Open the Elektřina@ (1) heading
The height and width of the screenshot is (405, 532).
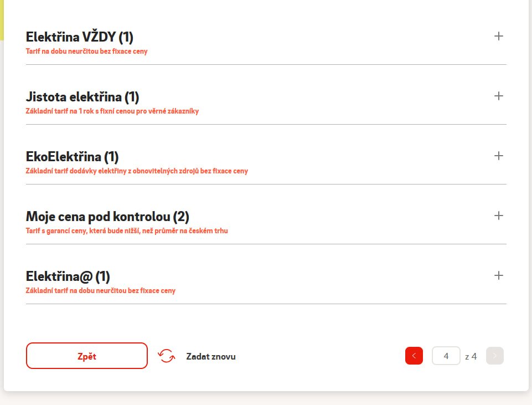point(68,276)
